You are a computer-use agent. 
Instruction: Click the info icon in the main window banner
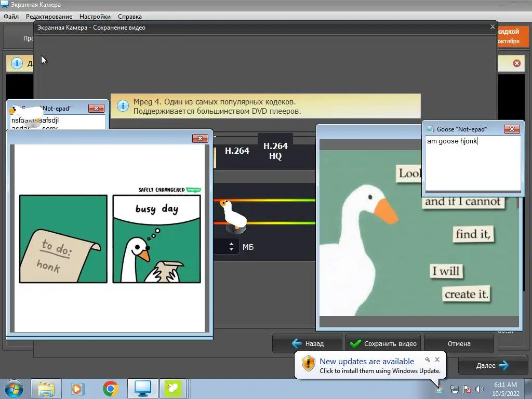pos(17,63)
